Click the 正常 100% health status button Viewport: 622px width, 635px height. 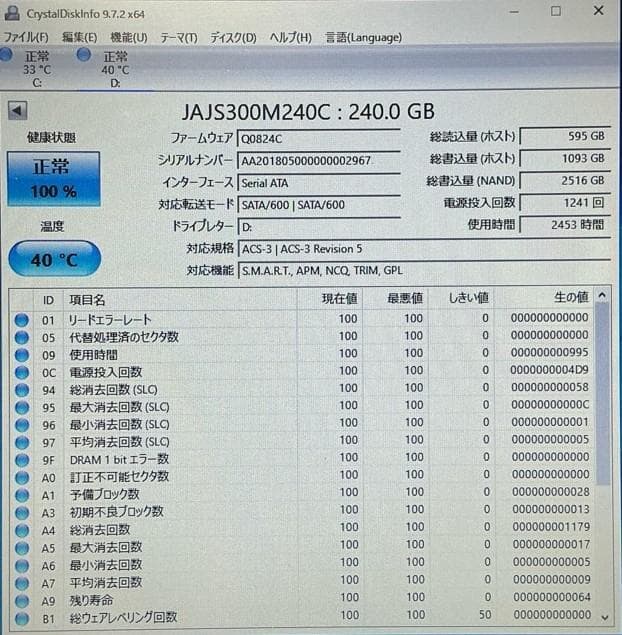coord(53,179)
